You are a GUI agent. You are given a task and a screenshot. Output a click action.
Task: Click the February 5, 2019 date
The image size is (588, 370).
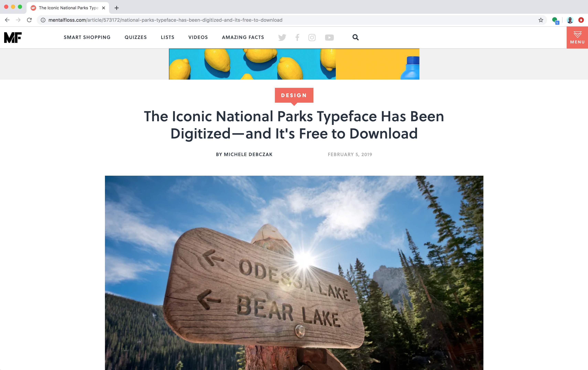point(350,154)
